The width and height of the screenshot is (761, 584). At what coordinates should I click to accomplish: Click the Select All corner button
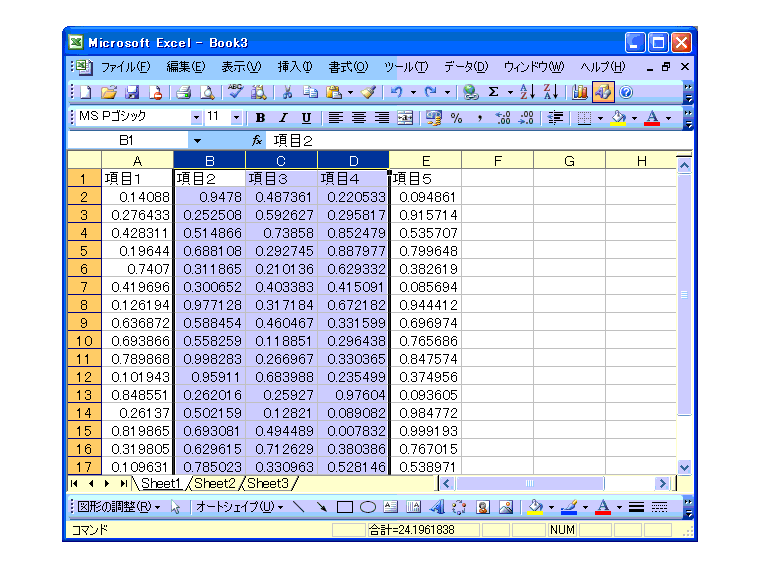tap(84, 160)
